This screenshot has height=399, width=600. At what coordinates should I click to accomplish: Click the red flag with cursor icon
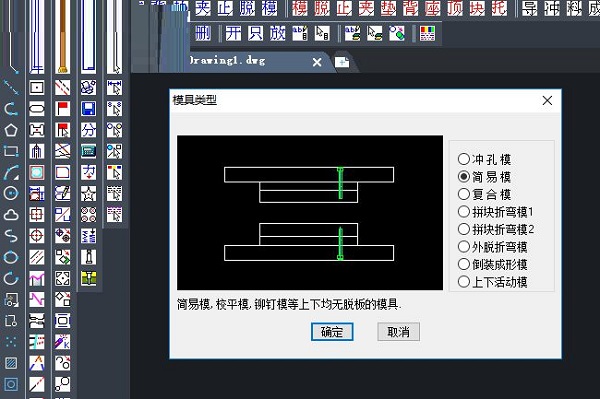coord(62,130)
